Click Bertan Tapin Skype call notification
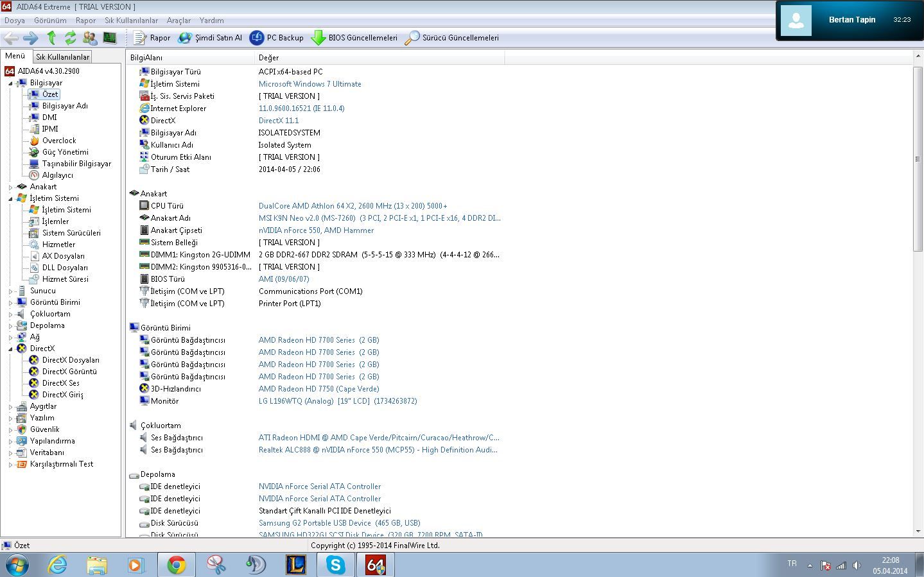The width and height of the screenshot is (924, 577). (x=850, y=20)
